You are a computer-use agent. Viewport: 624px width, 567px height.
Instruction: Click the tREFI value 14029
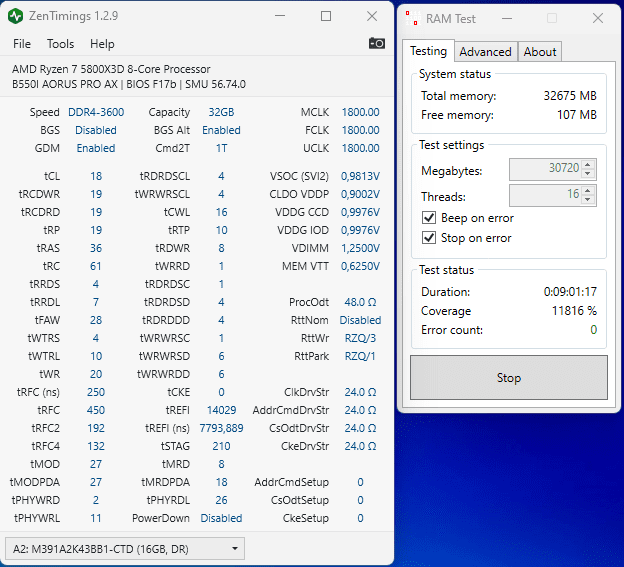tap(221, 410)
